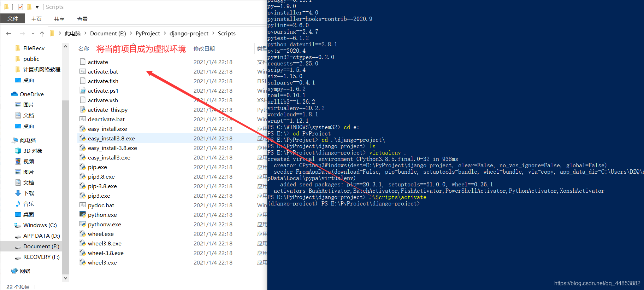The image size is (644, 290).
Task: Select FileRecv folder in sidebar
Action: (x=30, y=48)
